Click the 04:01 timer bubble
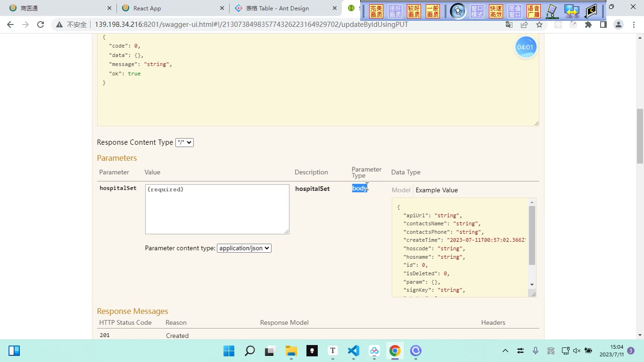The width and height of the screenshot is (644, 362). (x=525, y=47)
